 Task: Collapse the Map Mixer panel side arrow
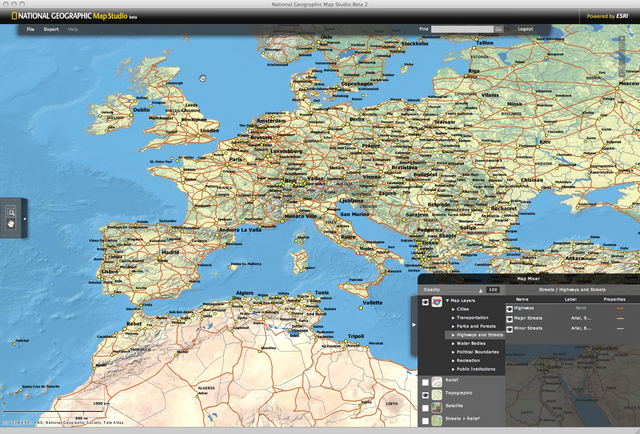pos(413,325)
